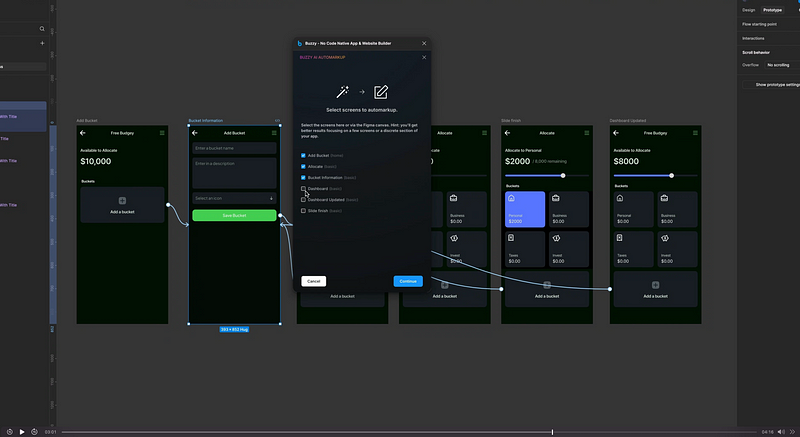
Task: Click back arrow in the Dashboard Updated frame
Action: click(616, 133)
